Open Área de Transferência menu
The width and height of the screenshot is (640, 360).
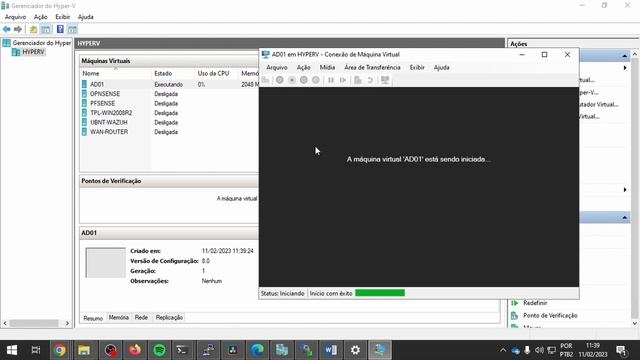click(x=372, y=67)
